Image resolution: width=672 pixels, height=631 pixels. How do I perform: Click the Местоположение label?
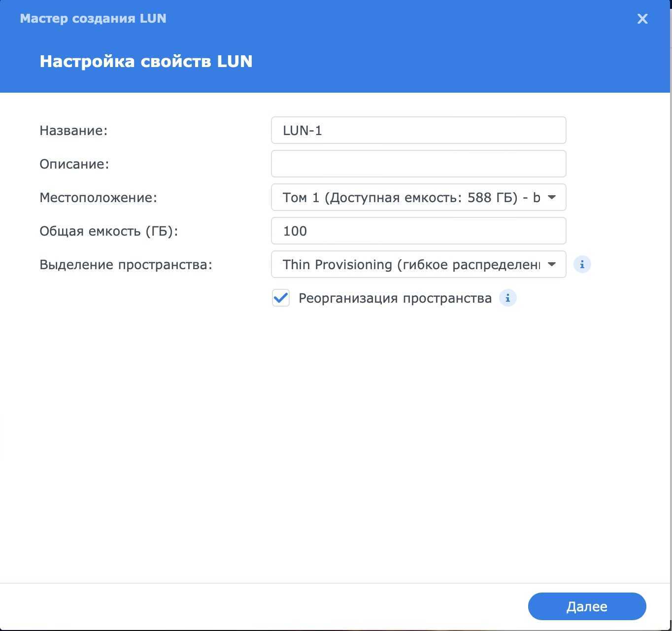point(98,198)
